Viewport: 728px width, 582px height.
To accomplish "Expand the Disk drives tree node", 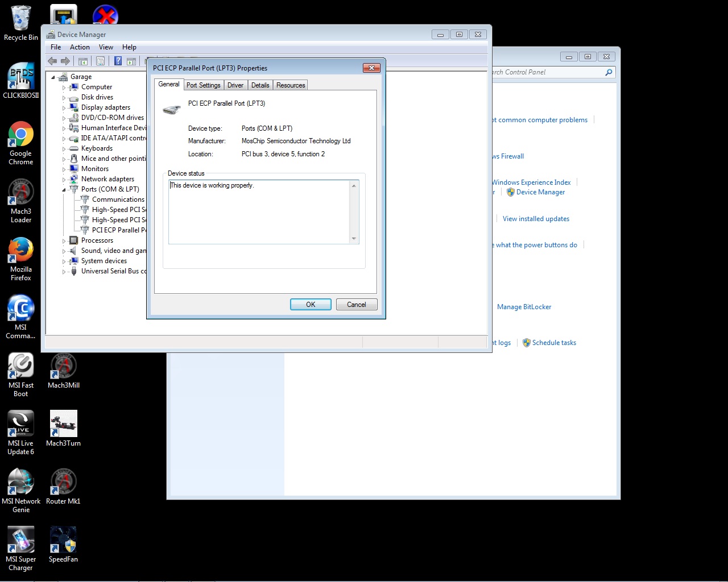I will pos(64,98).
